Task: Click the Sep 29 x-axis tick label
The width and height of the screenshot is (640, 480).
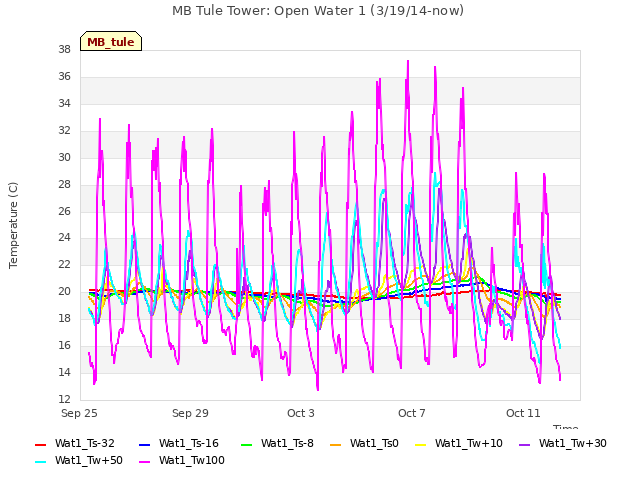Action: point(190,413)
